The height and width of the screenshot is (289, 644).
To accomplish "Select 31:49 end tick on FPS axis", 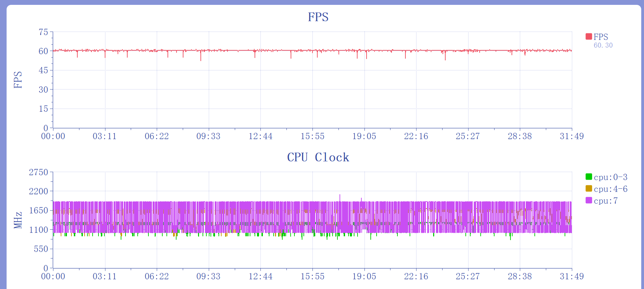I will (572, 136).
